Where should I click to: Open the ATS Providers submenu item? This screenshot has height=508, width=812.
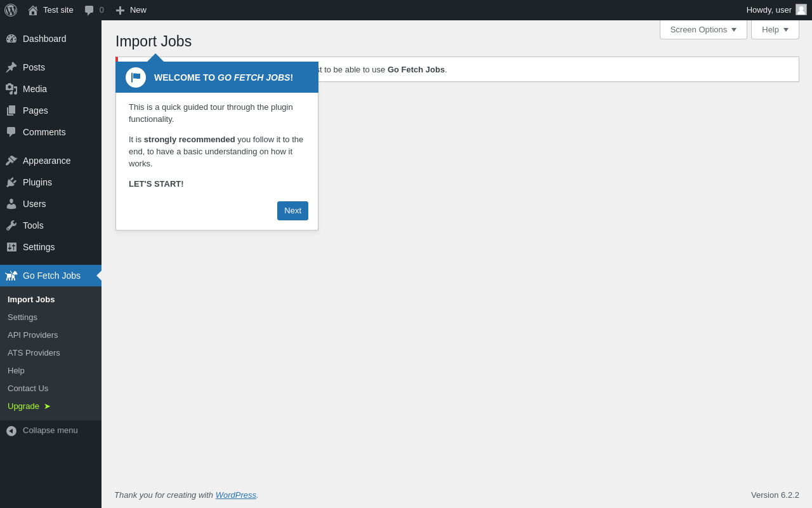pos(34,352)
